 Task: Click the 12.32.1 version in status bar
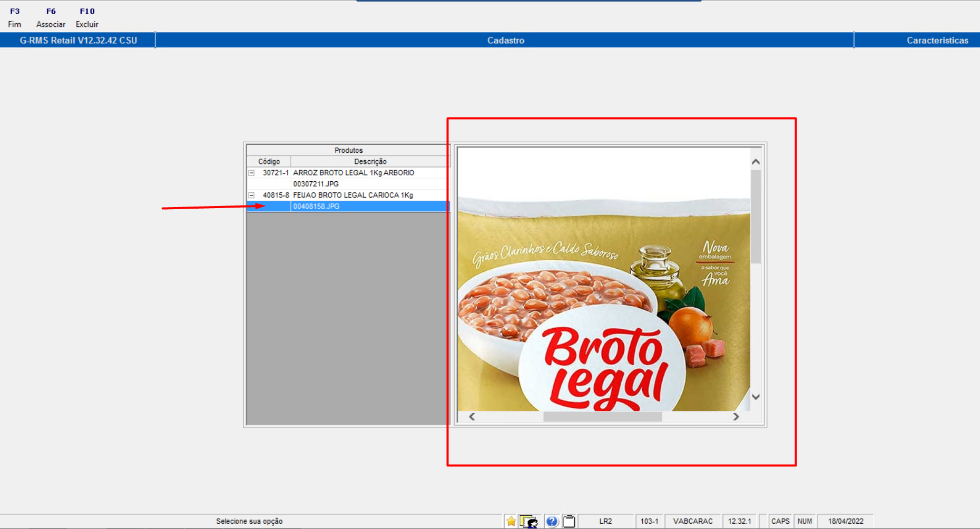point(739,521)
